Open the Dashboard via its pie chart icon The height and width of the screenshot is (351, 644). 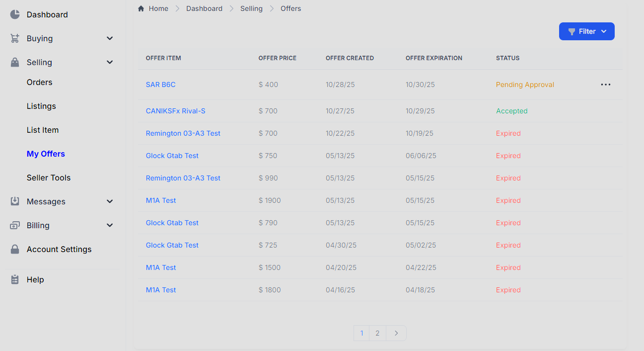click(x=15, y=14)
